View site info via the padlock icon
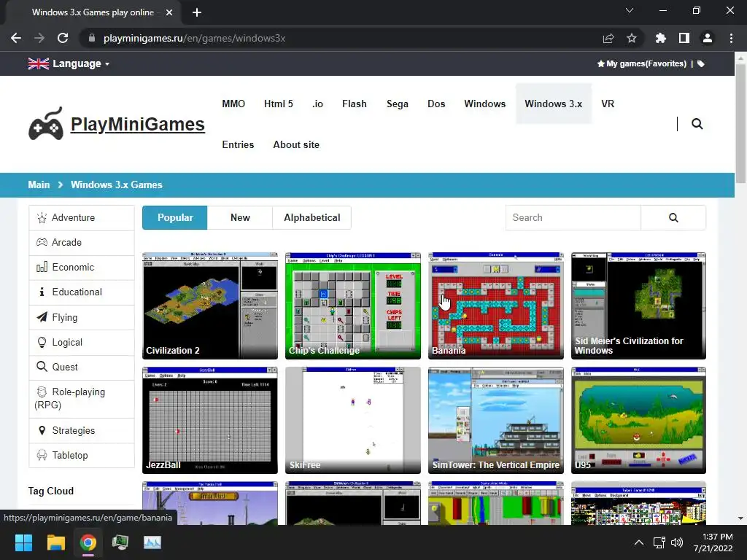Screen dimensions: 747x560 point(92,38)
